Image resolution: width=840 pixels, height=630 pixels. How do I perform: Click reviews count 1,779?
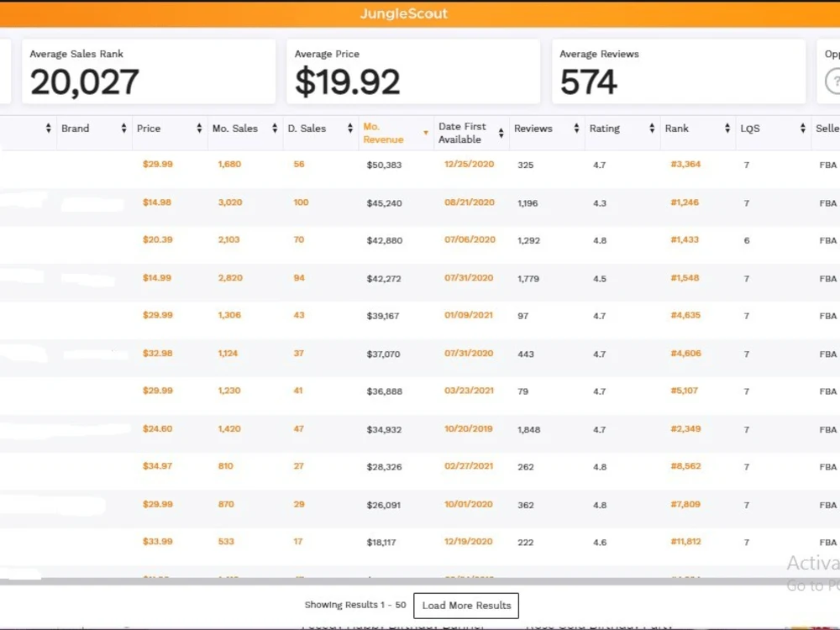coord(528,279)
